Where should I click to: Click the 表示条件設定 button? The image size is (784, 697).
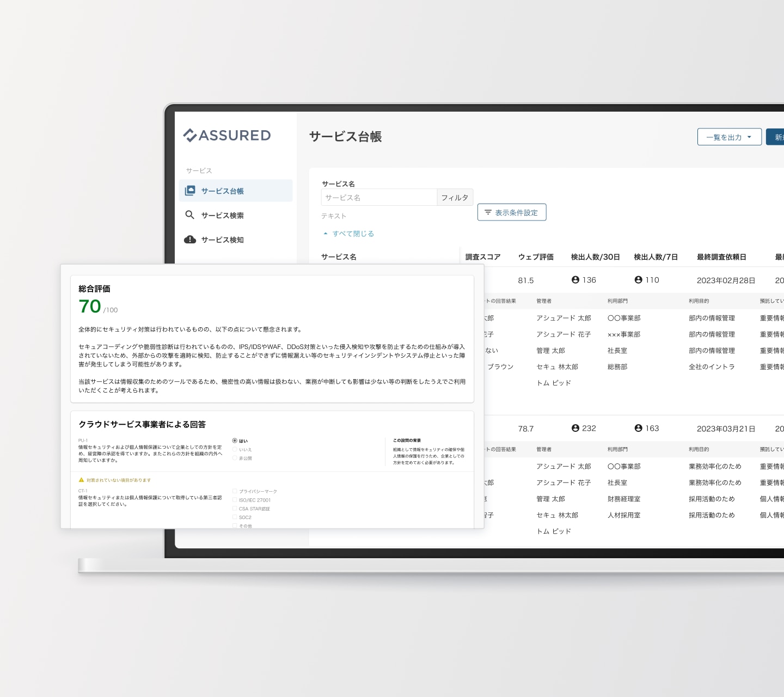click(x=512, y=212)
